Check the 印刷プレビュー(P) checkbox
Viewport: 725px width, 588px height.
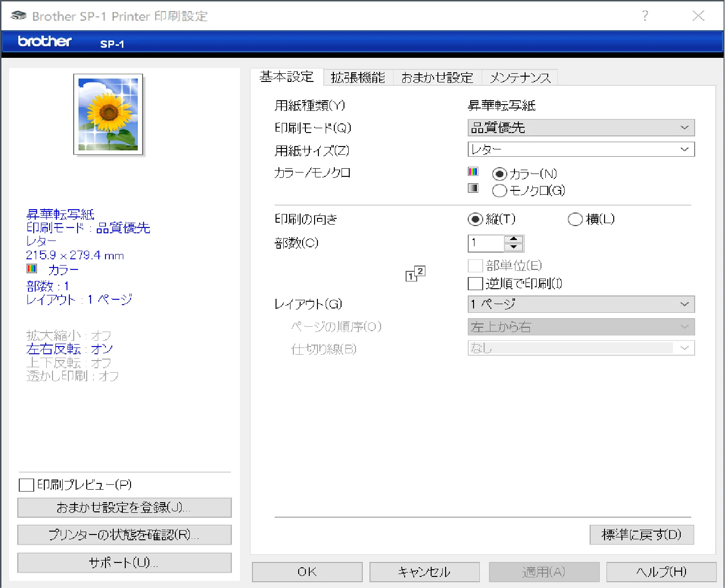[x=26, y=485]
